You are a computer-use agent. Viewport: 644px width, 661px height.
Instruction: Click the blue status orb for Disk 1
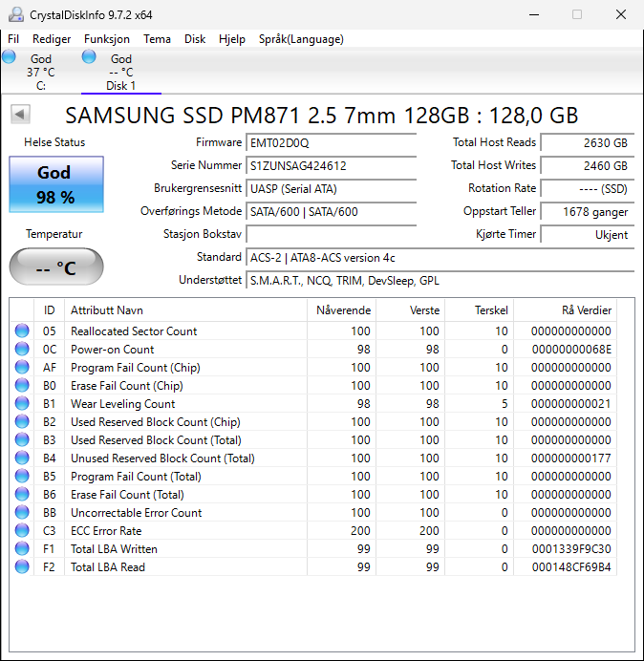tap(89, 56)
